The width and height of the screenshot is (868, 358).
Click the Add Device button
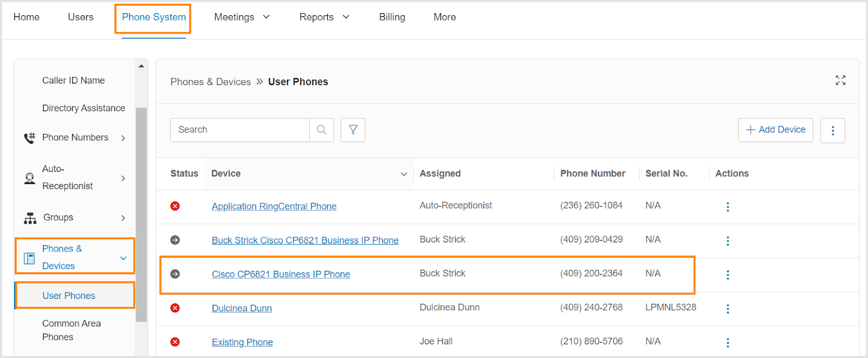(775, 130)
